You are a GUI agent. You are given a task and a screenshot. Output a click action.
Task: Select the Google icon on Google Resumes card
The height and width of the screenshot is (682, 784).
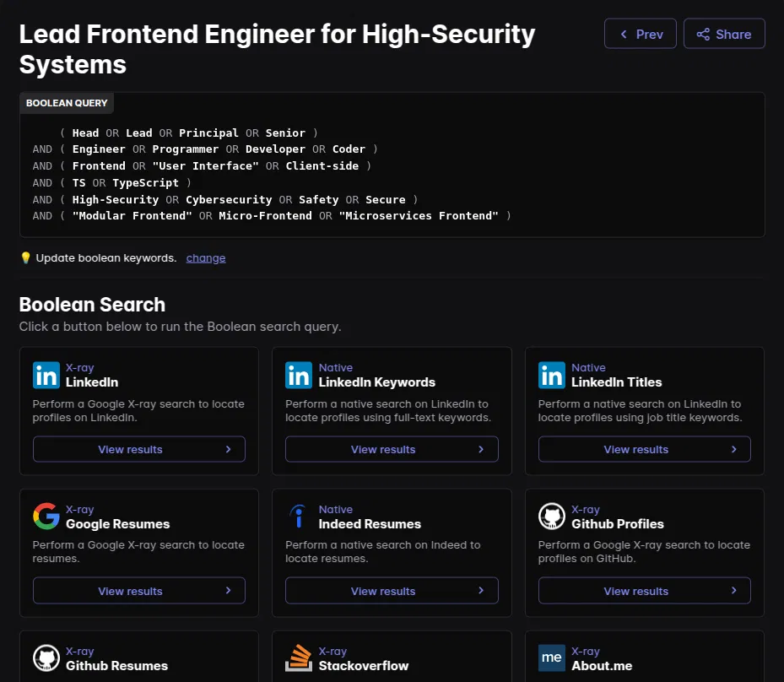[46, 517]
